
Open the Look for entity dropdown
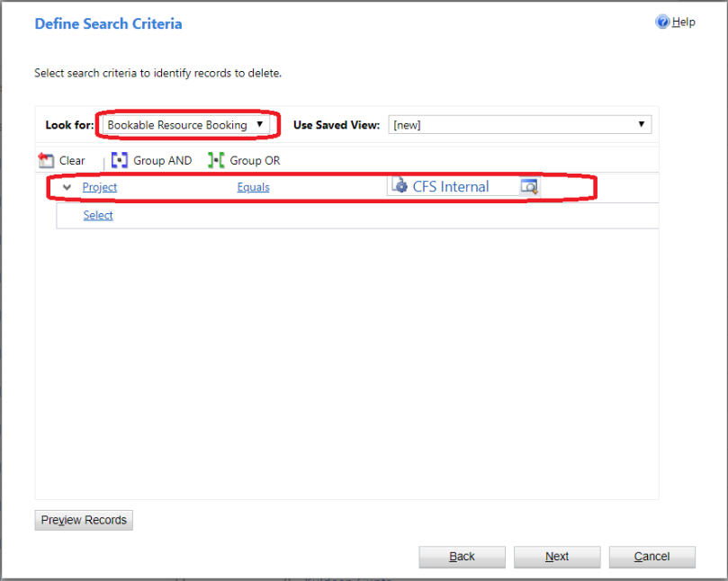[x=185, y=125]
